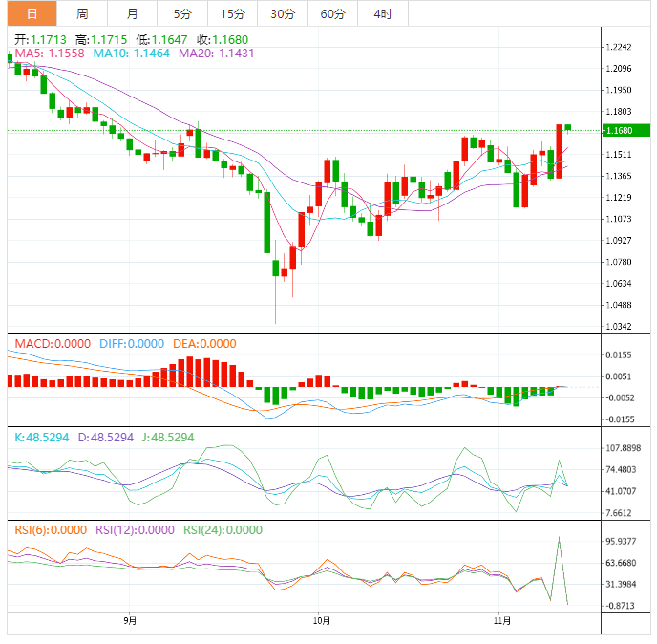Screen dimensions: 657x644
Task: Click the MA20: 1.1431 label
Action: click(x=216, y=54)
